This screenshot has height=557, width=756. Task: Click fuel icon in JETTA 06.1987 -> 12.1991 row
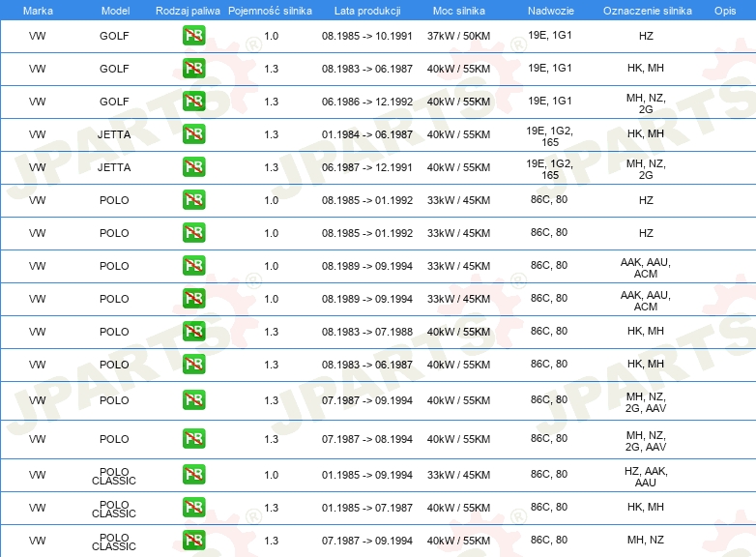[x=193, y=167]
